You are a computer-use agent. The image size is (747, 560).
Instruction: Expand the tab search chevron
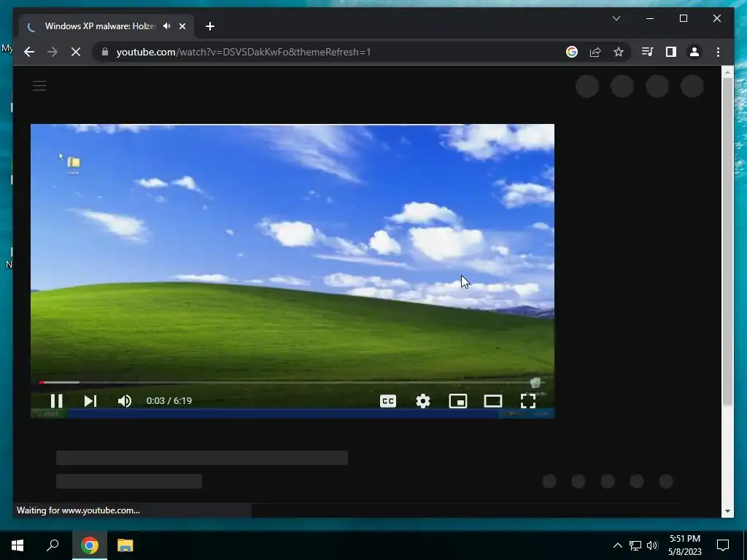(x=616, y=18)
